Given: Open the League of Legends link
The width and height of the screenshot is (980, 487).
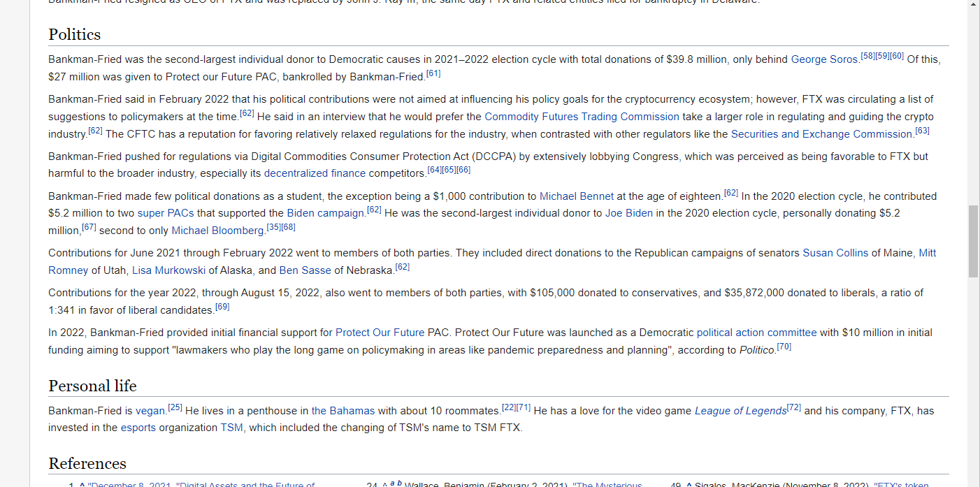Looking at the screenshot, I should tap(741, 411).
